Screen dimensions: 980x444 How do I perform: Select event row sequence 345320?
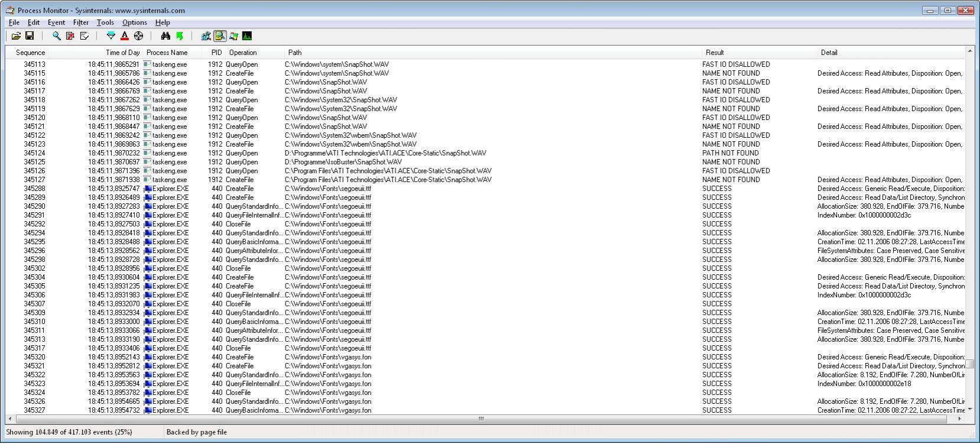(x=485, y=357)
